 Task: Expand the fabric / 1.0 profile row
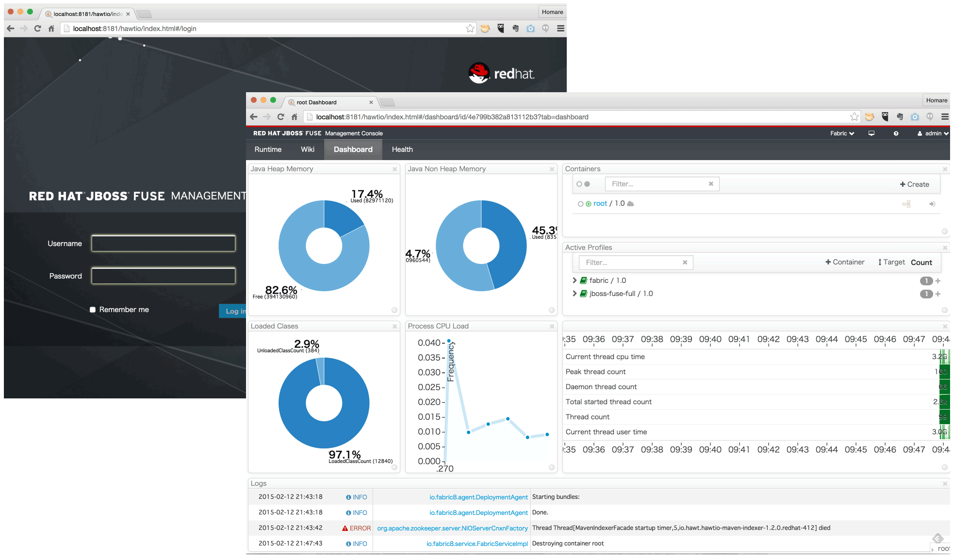coord(575,280)
